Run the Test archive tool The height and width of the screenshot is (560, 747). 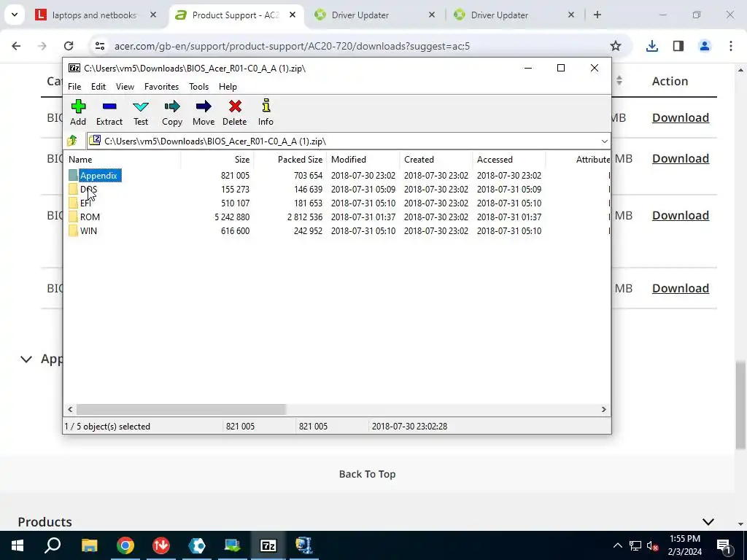pos(141,112)
